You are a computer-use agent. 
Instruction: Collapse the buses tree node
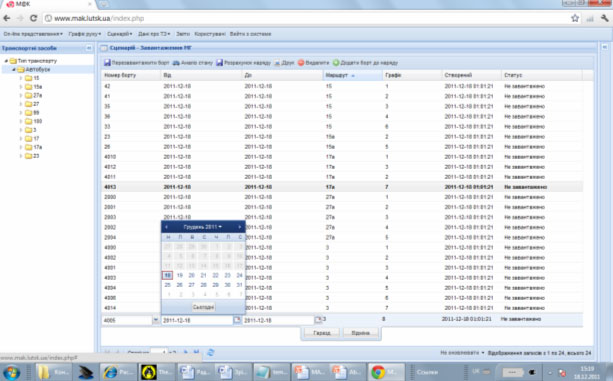[x=13, y=70]
